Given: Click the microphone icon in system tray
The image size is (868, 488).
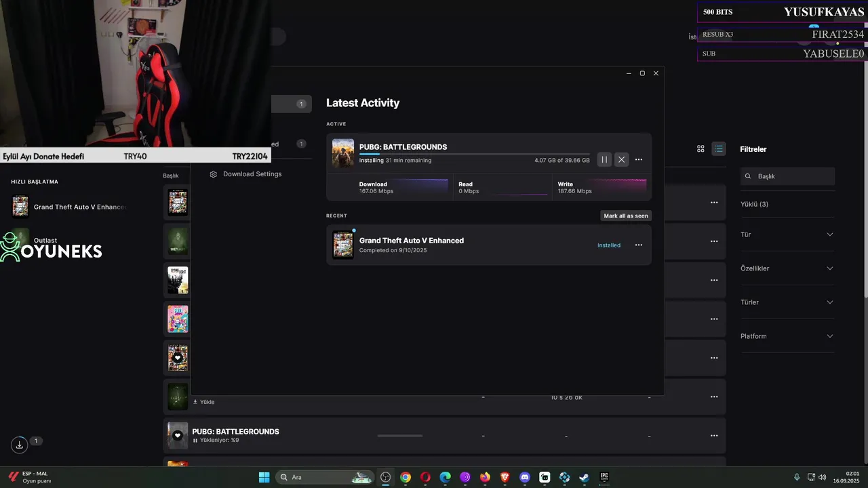Looking at the screenshot, I should pyautogui.click(x=797, y=477).
